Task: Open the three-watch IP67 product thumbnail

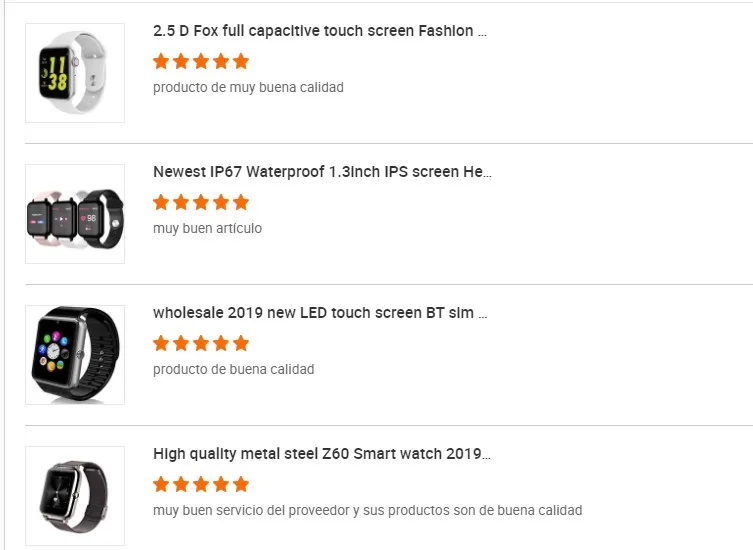Action: pos(75,214)
